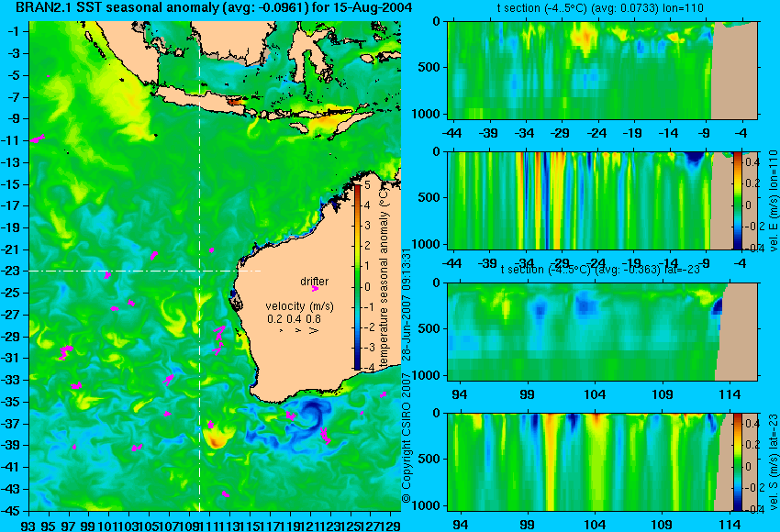Screen dimensions: 780x532
Task: Click the 't section' title showing lat=-23
Action: (x=600, y=270)
